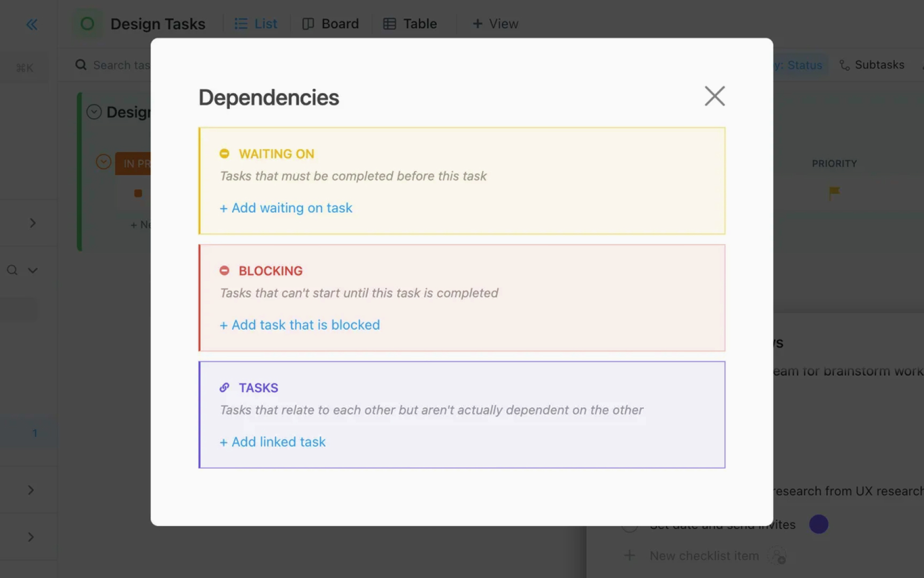The image size is (924, 578).
Task: Collapse the sidebar with the double-chevron
Action: click(32, 24)
